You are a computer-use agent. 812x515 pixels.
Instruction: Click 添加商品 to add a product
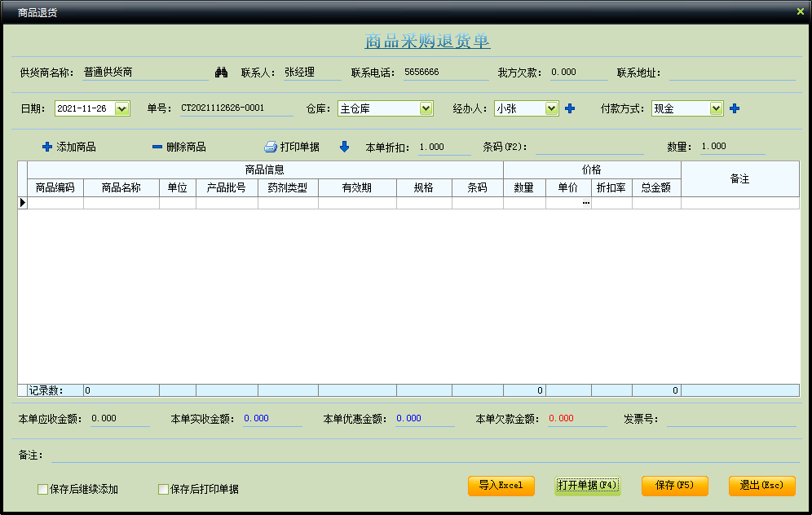(68, 147)
